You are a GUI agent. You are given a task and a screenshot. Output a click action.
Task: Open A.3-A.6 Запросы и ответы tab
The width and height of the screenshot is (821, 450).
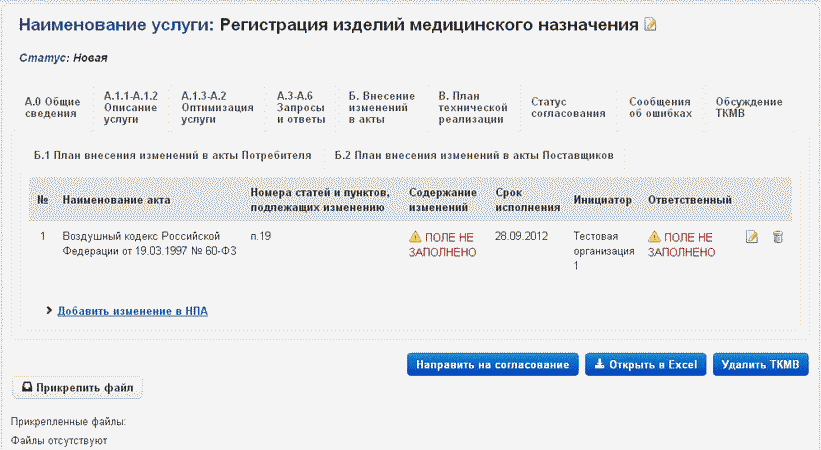pos(301,107)
